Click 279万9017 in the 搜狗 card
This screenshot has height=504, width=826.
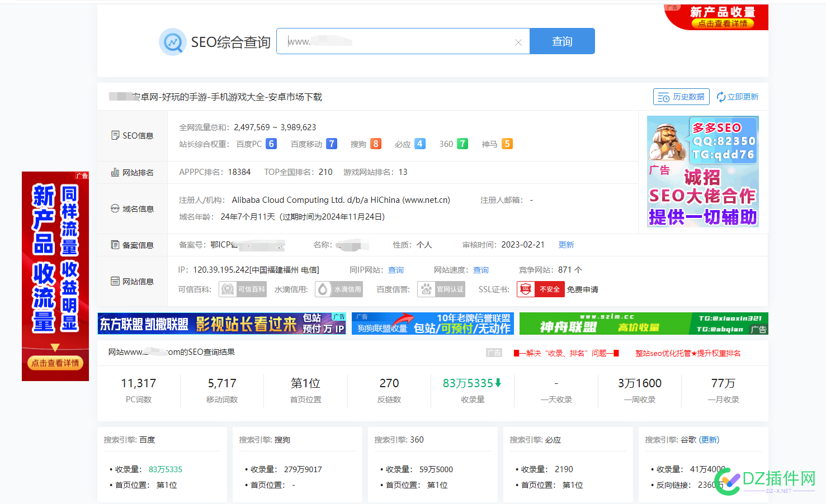(x=303, y=469)
